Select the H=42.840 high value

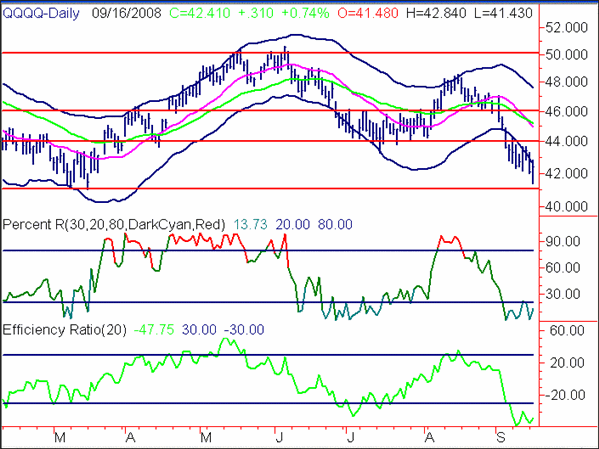[x=436, y=13]
